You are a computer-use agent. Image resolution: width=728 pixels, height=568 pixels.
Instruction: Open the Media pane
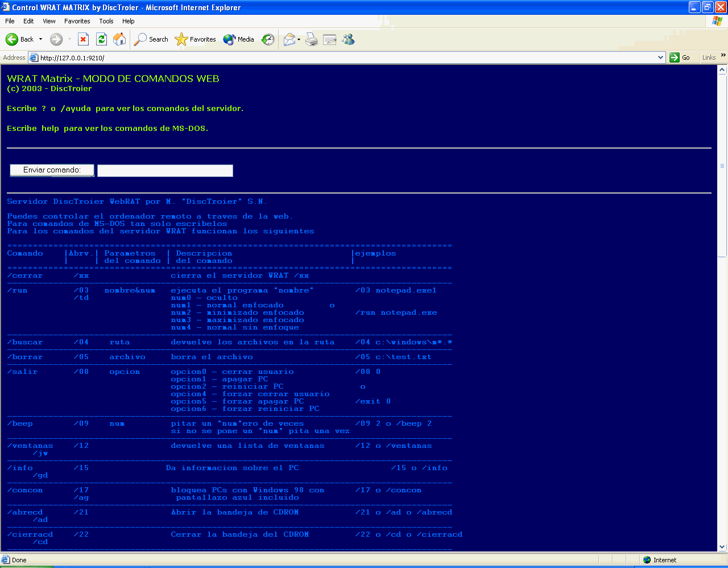(x=239, y=39)
